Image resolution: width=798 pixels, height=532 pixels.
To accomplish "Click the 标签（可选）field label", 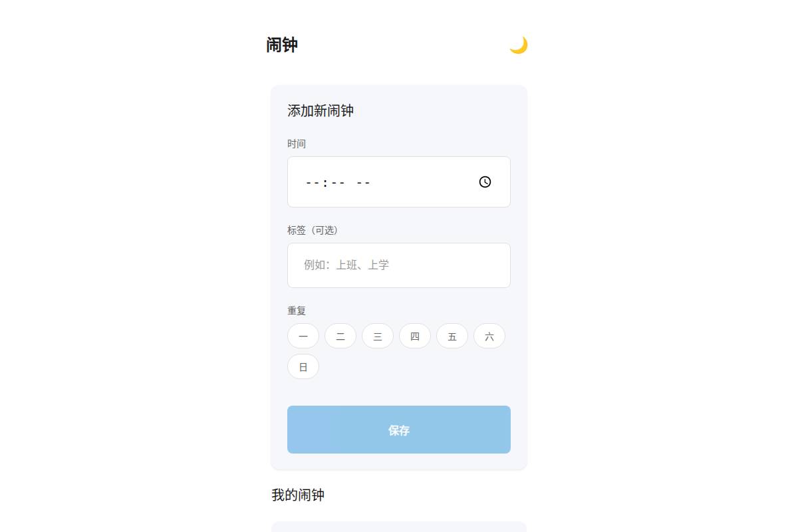I will tap(313, 230).
